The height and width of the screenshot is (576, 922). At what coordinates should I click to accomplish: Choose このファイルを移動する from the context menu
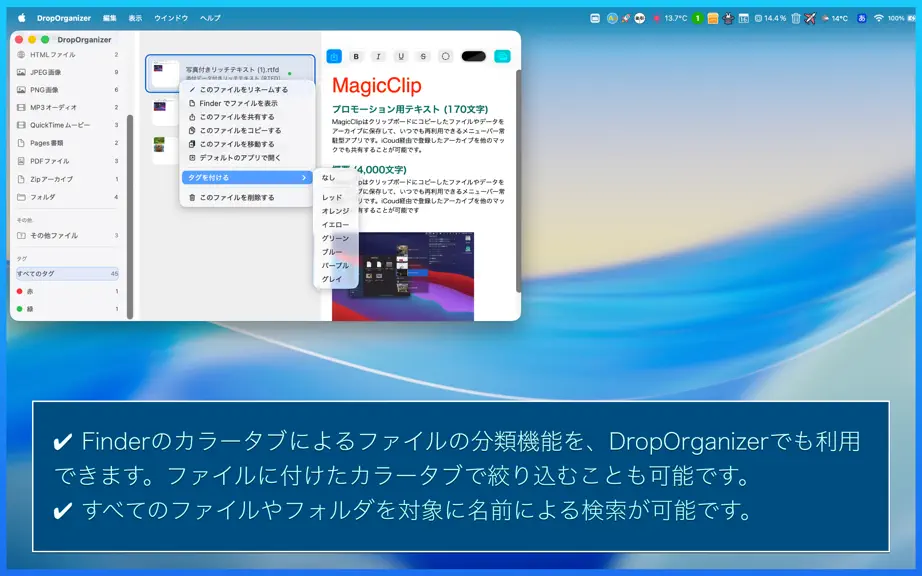[247, 144]
